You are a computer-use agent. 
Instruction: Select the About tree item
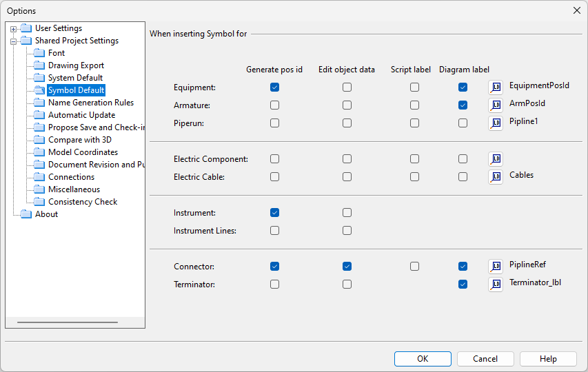tap(46, 214)
